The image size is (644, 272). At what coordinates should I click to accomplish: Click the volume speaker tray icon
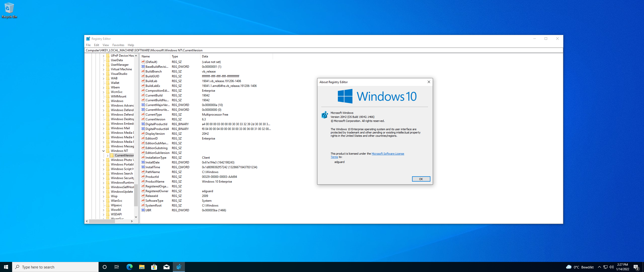point(612,267)
